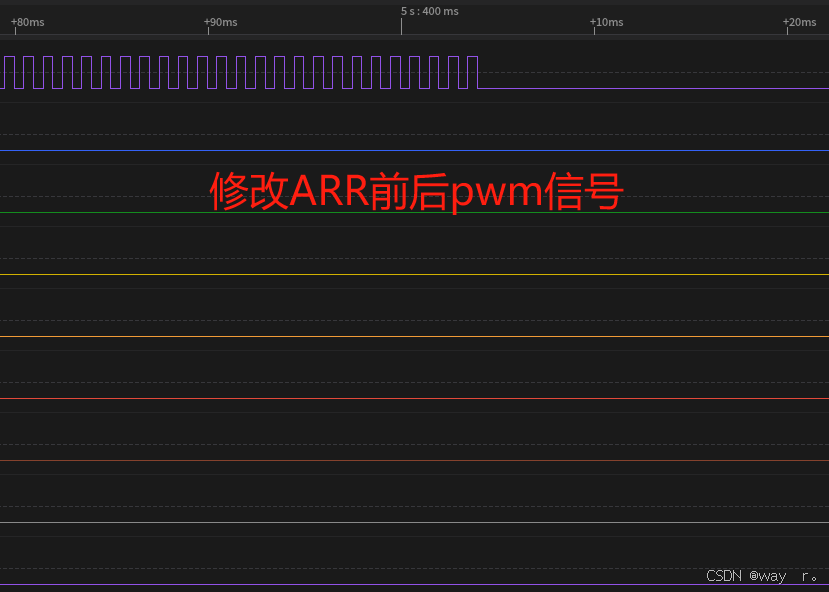Screen dimensions: 829x592
Task: Select the green channel trace line
Action: (400, 211)
